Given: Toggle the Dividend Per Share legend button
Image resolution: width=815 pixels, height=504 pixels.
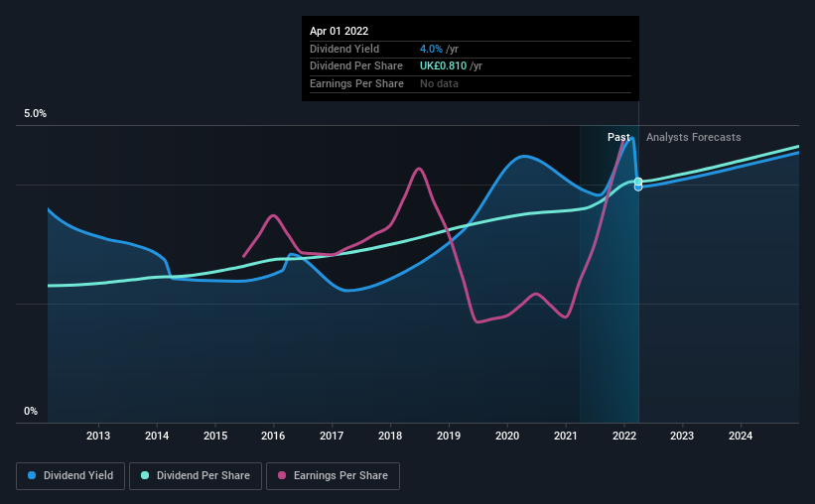Looking at the screenshot, I should [x=196, y=476].
